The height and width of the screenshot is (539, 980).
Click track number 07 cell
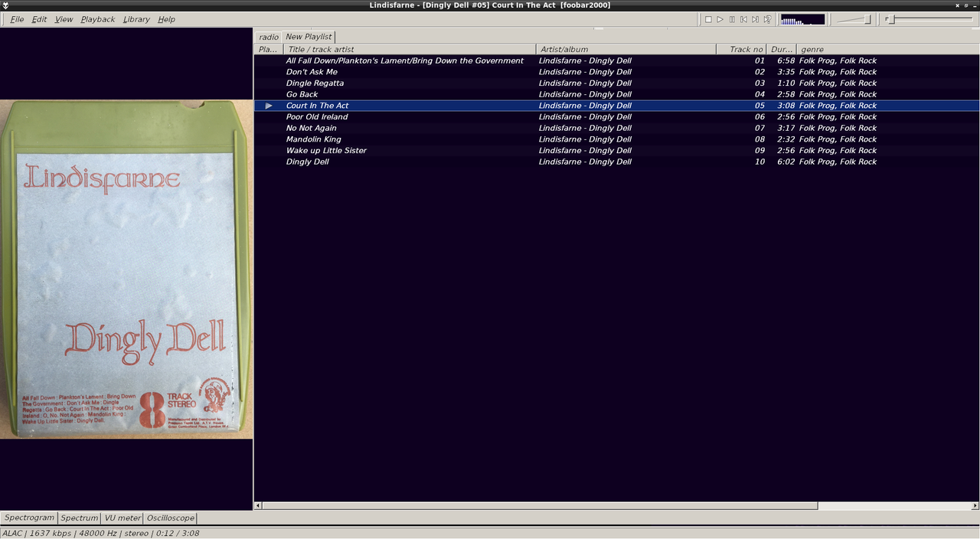(759, 128)
